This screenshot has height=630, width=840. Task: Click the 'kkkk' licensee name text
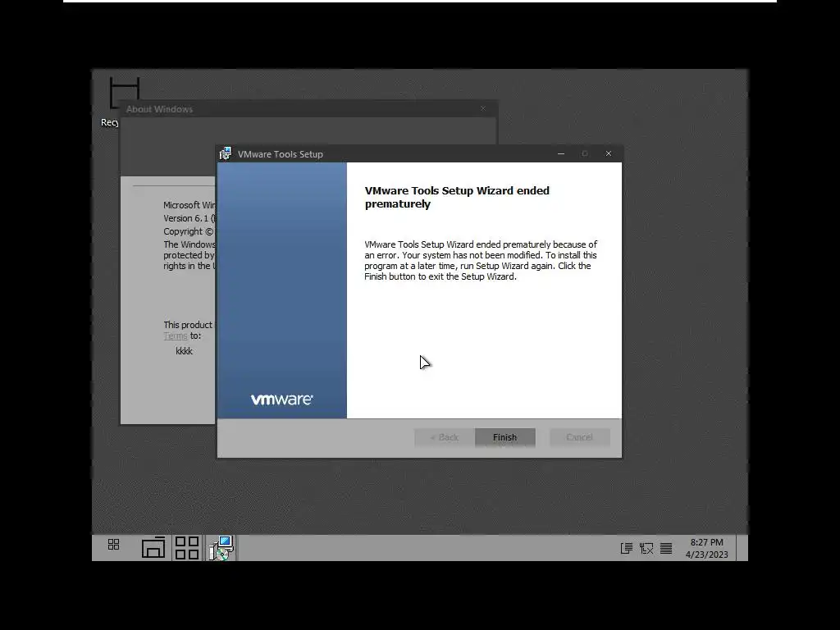pos(184,351)
